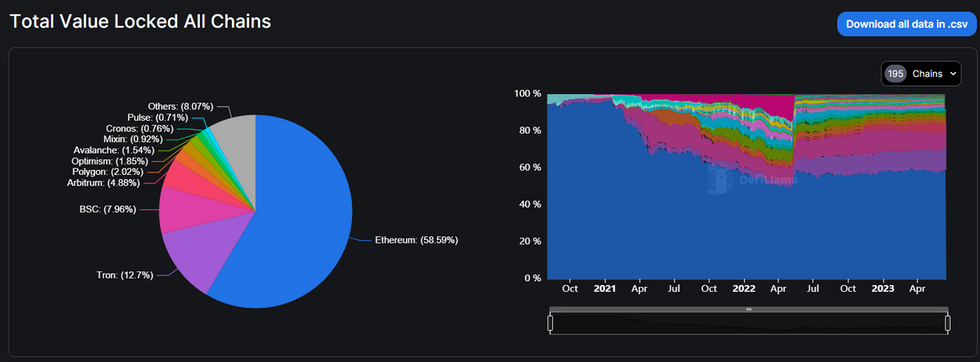Click the 0 % y-axis label
Screen dimensions: 980x362
pos(532,279)
